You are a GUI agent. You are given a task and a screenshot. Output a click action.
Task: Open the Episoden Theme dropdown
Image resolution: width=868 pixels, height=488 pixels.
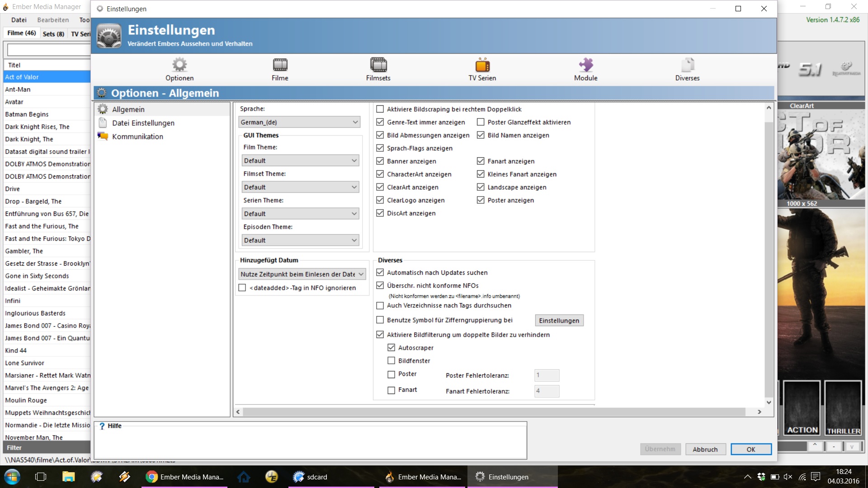pyautogui.click(x=301, y=240)
